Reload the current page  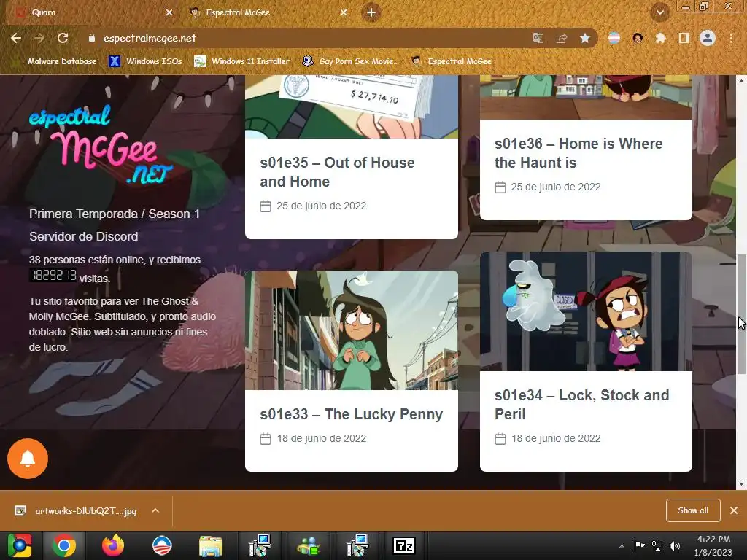pyautogui.click(x=63, y=38)
